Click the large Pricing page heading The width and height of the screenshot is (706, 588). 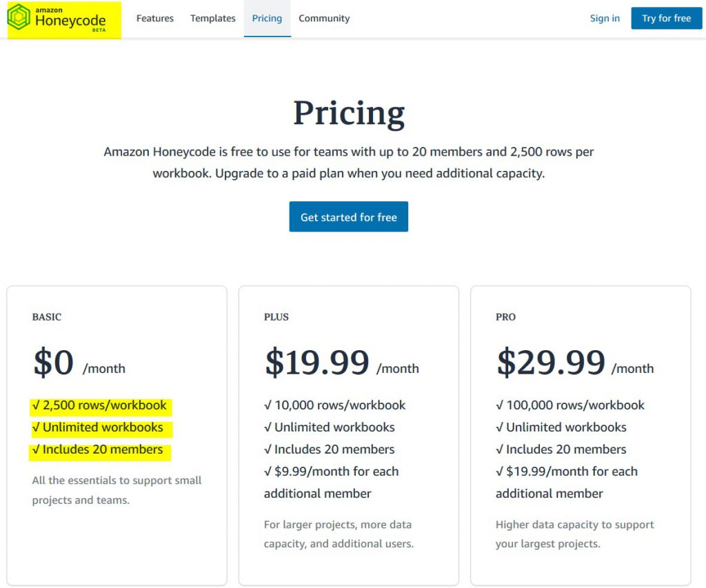349,113
